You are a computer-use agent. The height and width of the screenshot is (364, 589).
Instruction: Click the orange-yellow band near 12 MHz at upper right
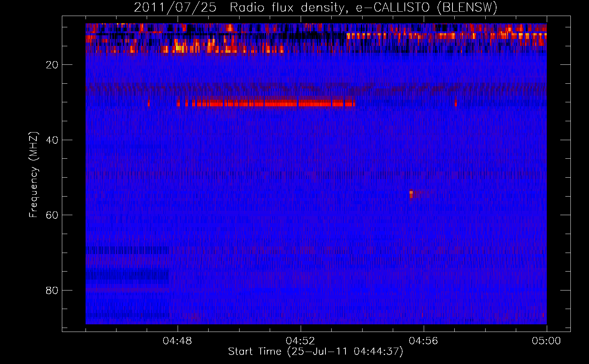[446, 36]
